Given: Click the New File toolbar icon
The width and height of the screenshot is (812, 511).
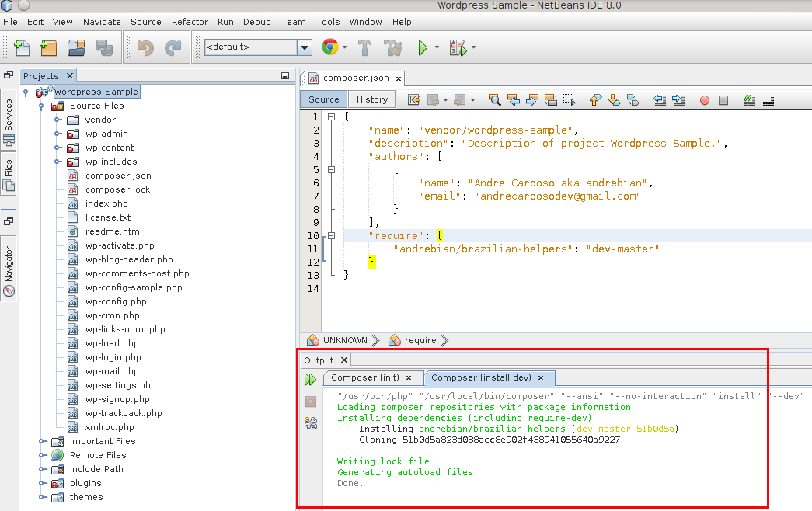Looking at the screenshot, I should coord(22,47).
